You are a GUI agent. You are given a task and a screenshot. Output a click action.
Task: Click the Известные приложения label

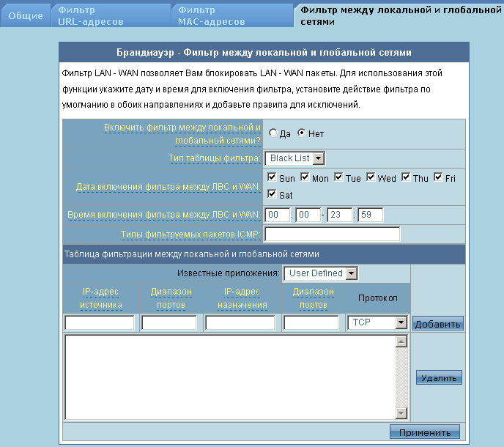pyautogui.click(x=229, y=273)
